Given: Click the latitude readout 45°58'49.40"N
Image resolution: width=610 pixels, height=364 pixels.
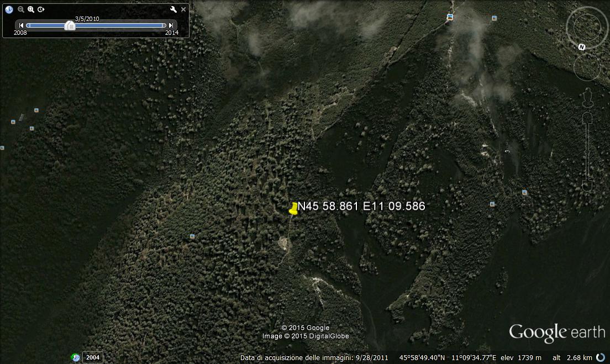Looking at the screenshot, I should pos(422,358).
